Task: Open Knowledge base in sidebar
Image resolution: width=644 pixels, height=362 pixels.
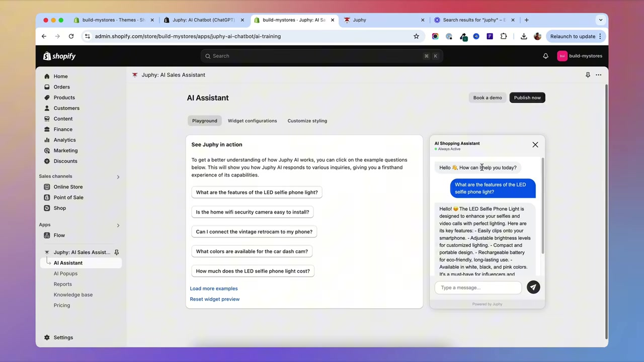Action: 73,295
